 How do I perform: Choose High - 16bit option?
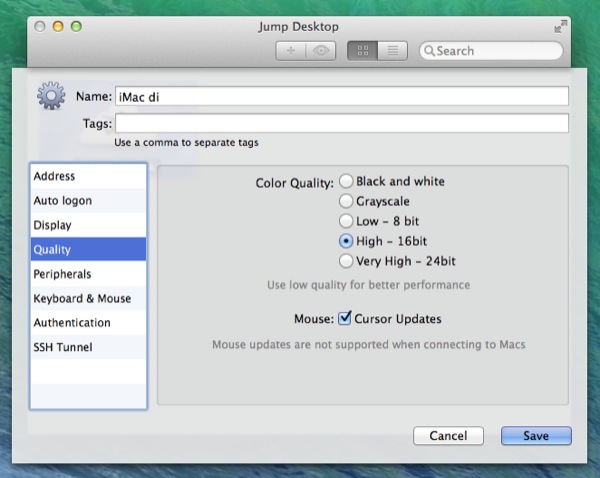coord(346,241)
